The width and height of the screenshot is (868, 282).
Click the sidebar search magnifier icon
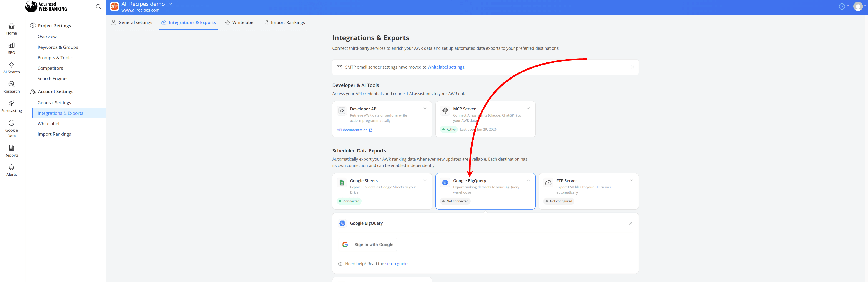[98, 6]
